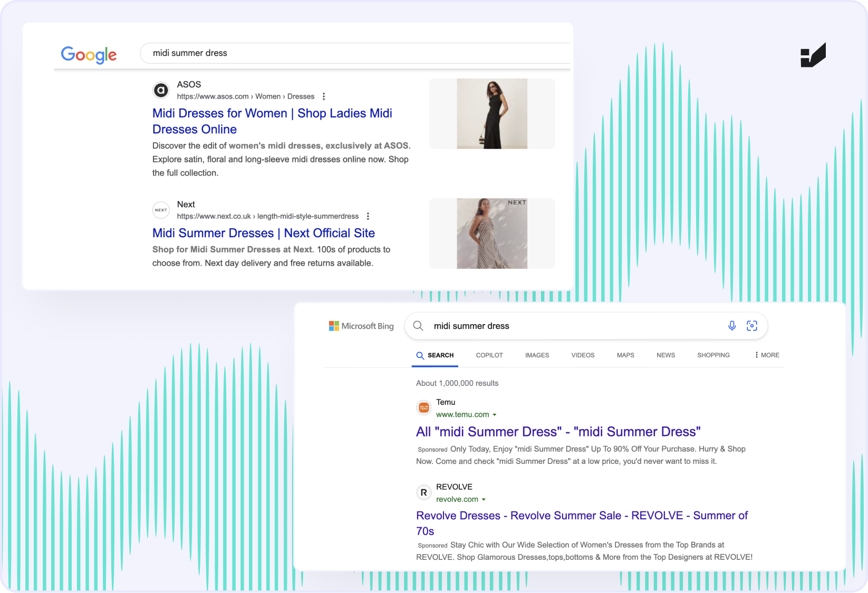Click the Microsoft Bing logo

coord(361,326)
